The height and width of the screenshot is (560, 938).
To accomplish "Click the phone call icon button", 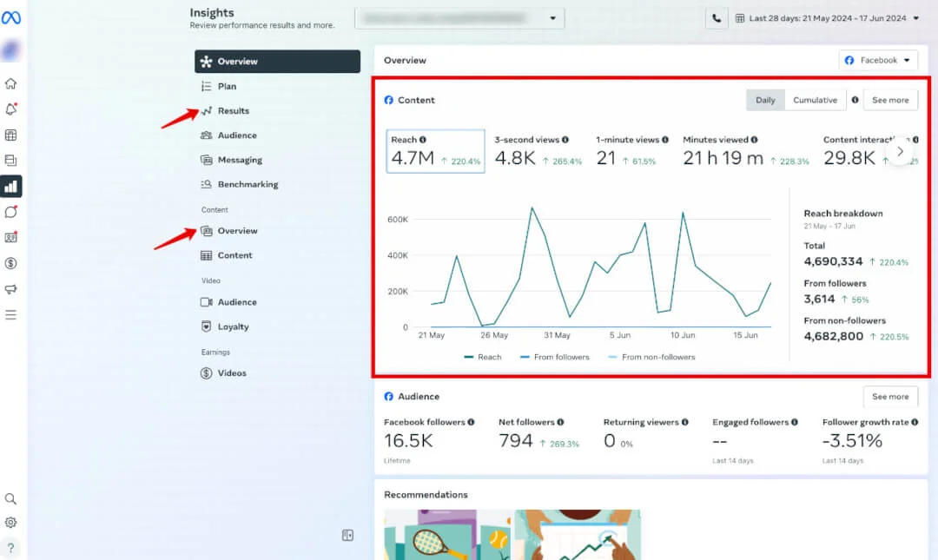I will coord(717,18).
